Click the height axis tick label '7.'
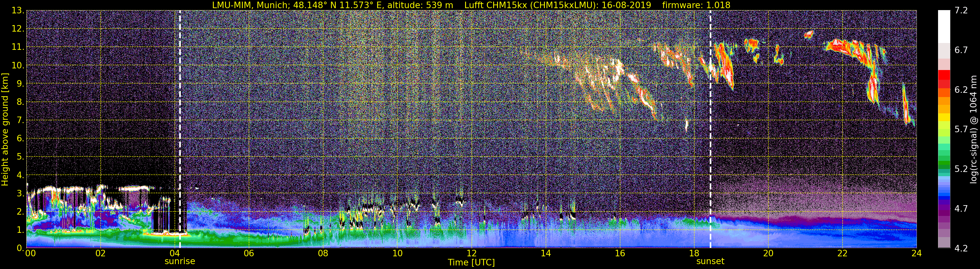The height and width of the screenshot is (269, 980). (x=20, y=120)
